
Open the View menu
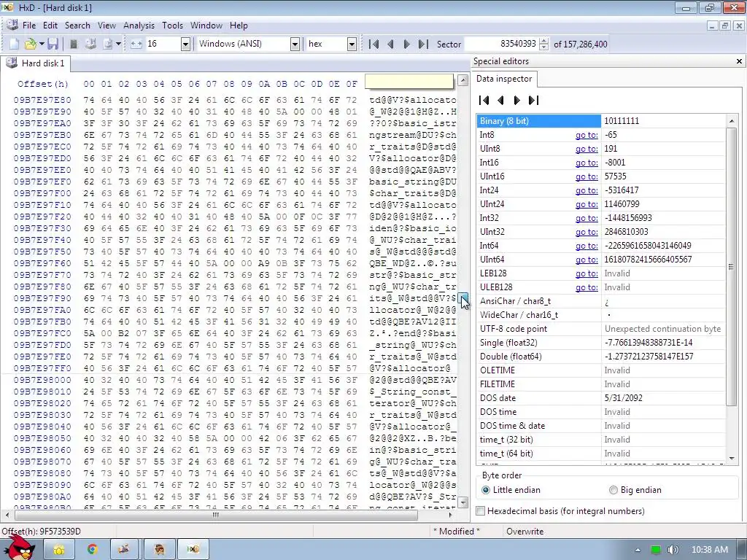pyautogui.click(x=107, y=26)
